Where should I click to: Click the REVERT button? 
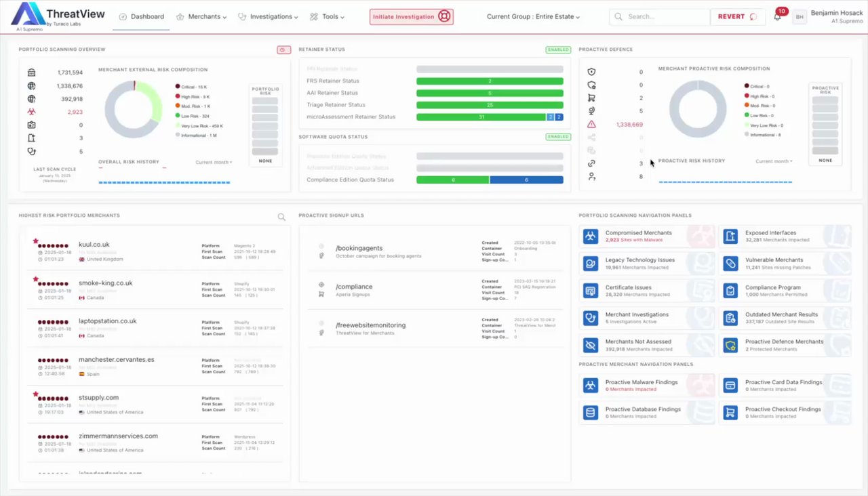[x=737, y=17]
